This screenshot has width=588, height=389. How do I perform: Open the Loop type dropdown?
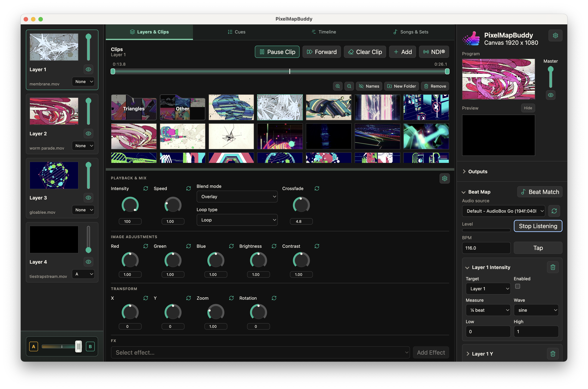coord(237,220)
